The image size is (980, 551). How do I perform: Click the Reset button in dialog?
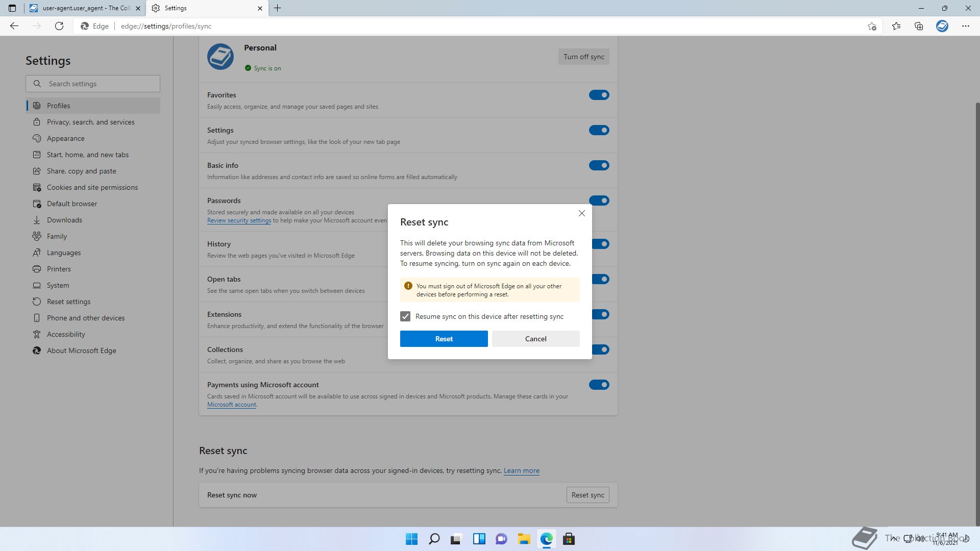(444, 339)
